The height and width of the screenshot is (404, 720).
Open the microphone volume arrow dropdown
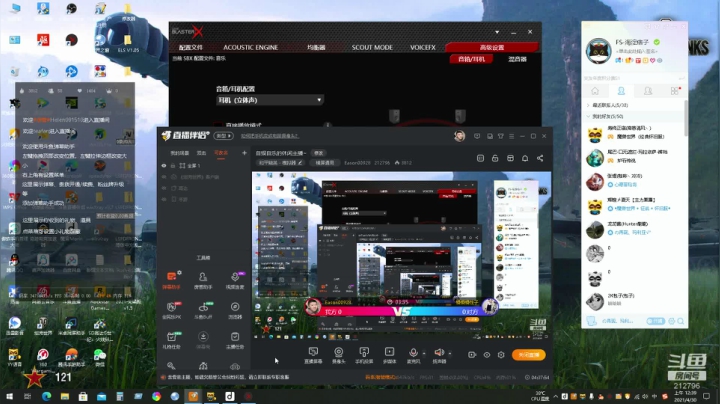[x=424, y=354]
